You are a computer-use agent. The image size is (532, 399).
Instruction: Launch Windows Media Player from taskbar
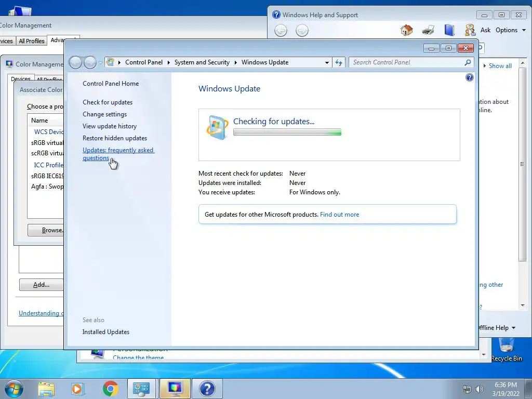(x=77, y=389)
